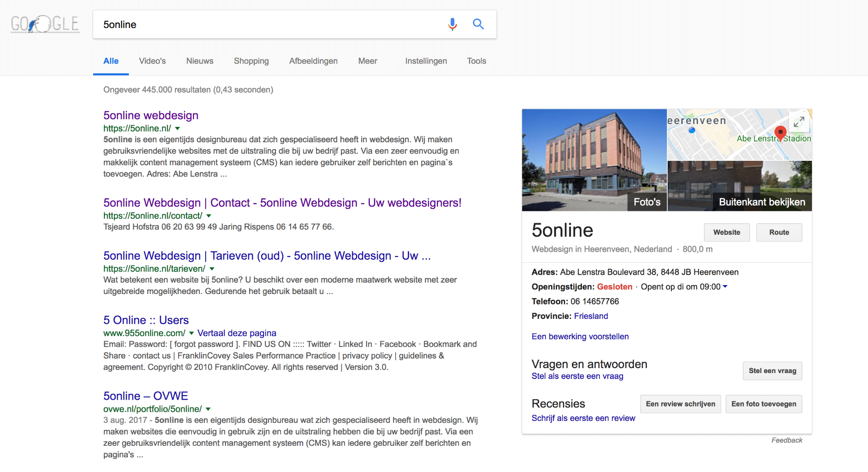Screen dimensions: 868x472
Task: Open the Meer menu
Action: [367, 61]
